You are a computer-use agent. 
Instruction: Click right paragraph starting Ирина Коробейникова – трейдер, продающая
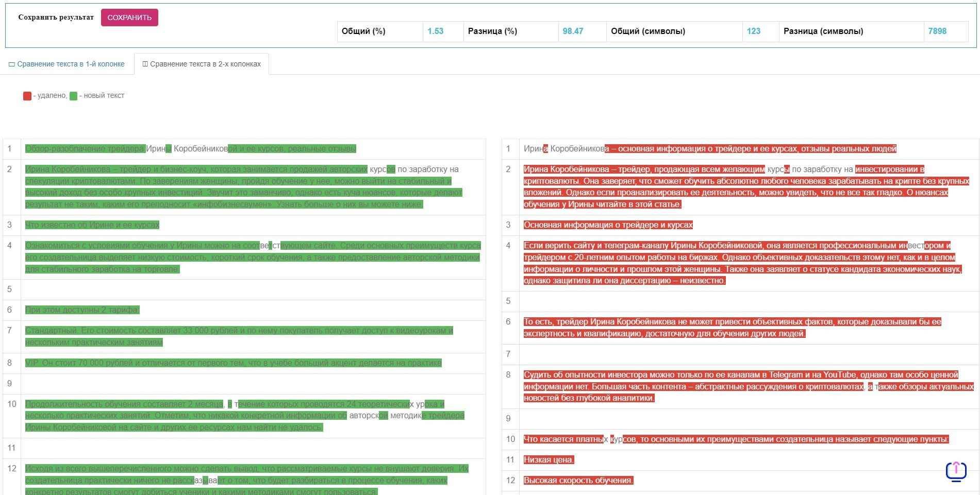point(746,187)
